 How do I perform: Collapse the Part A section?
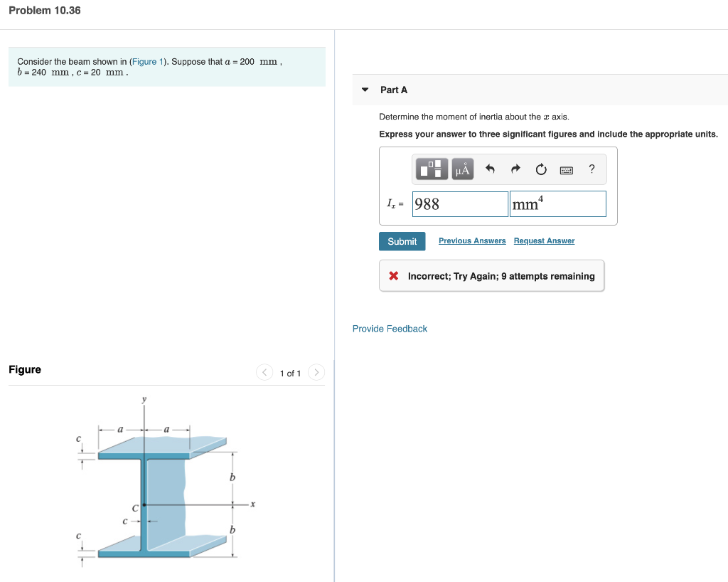pos(364,90)
